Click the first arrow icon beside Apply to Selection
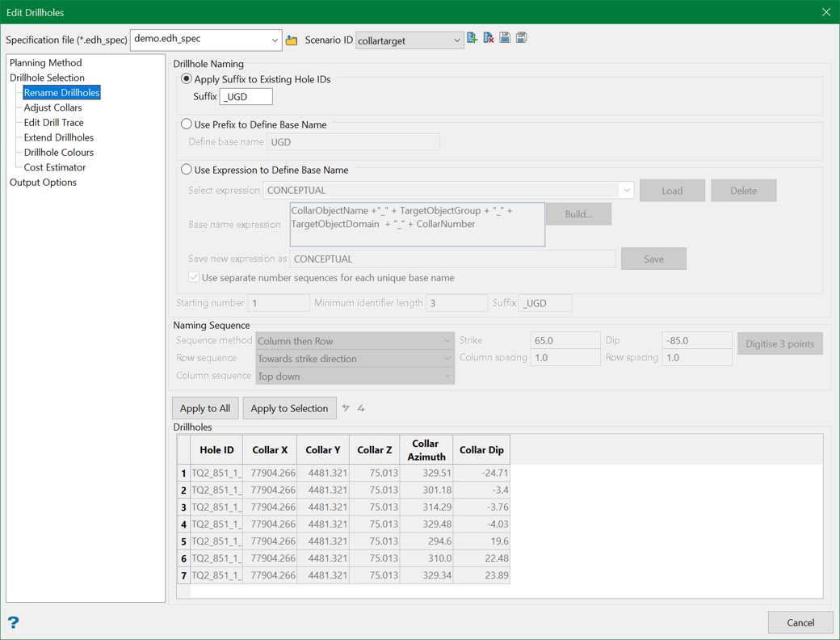 coord(346,408)
